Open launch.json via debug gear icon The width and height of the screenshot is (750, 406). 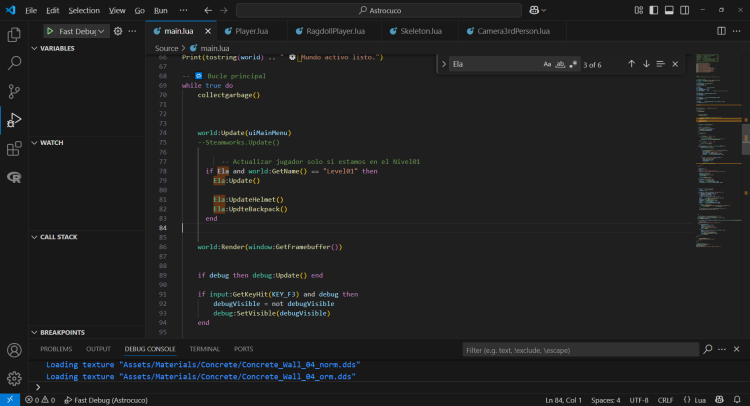(118, 31)
